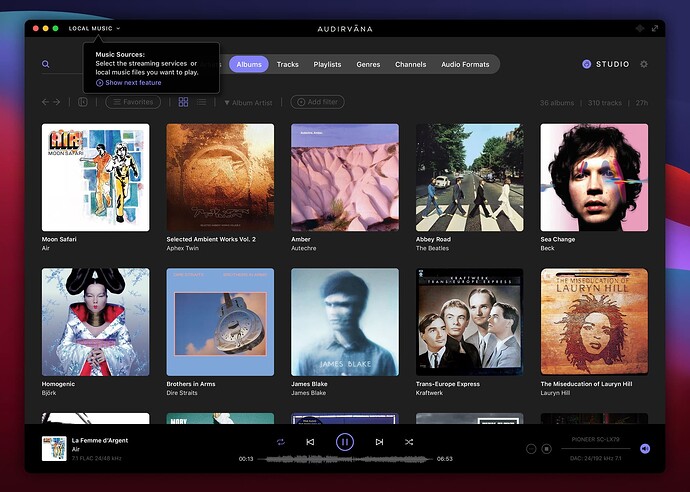Screen dimensions: 690x492
Task: Open the LOCAL MUSIC source dropdown
Action: 94,29
